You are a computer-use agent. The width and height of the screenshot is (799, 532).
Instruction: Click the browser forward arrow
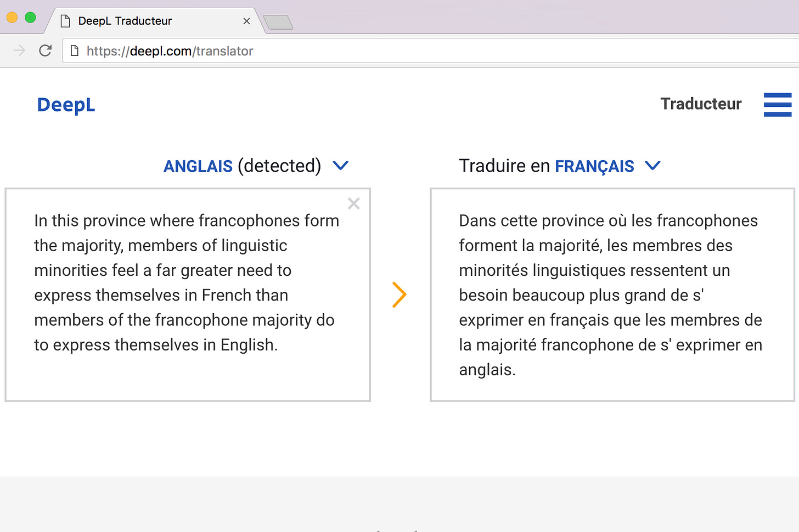tap(19, 51)
